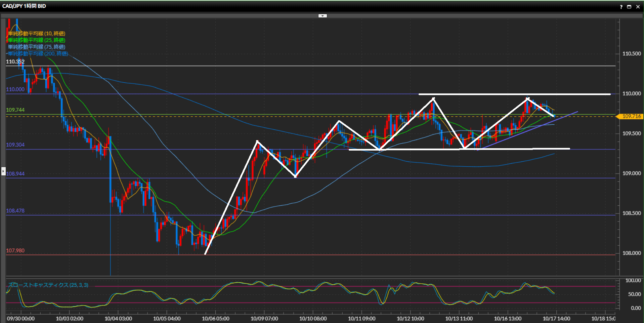Select the 単純移動平均線 (10, 終値) label
This screenshot has height=323, width=644.
tap(37, 34)
